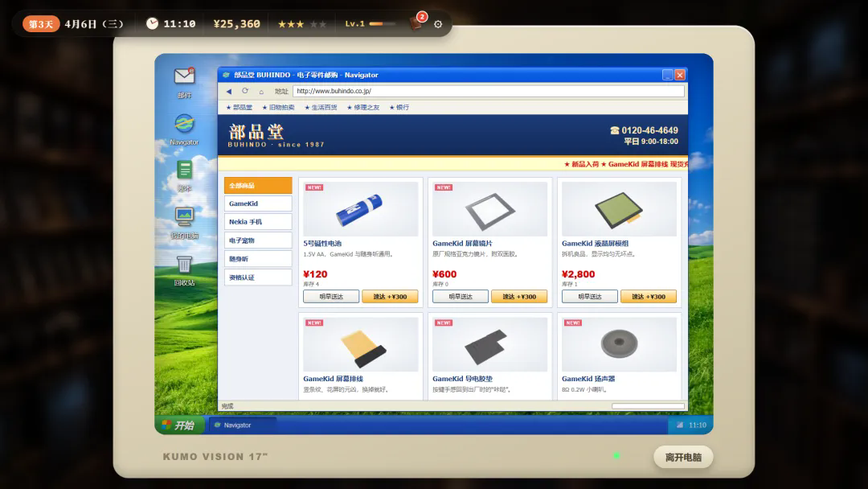
Task: Select the Navigator taskbar item
Action: pos(243,425)
